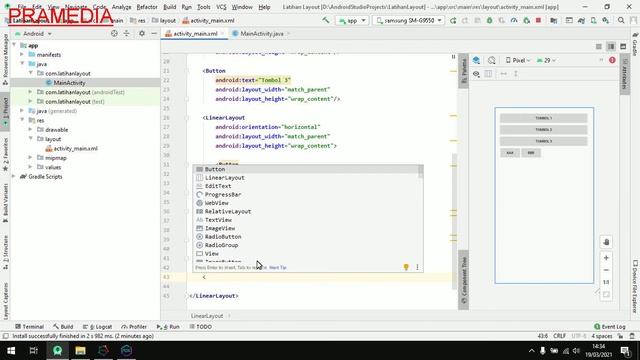Open the Refactor menu
This screenshot has width=640, height=360.
pos(147,7)
